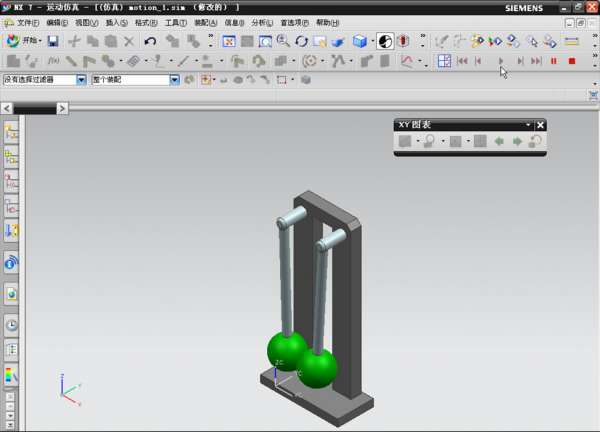The width and height of the screenshot is (600, 432).
Task: Click the Zoom magnifier tool
Action: pyautogui.click(x=283, y=41)
